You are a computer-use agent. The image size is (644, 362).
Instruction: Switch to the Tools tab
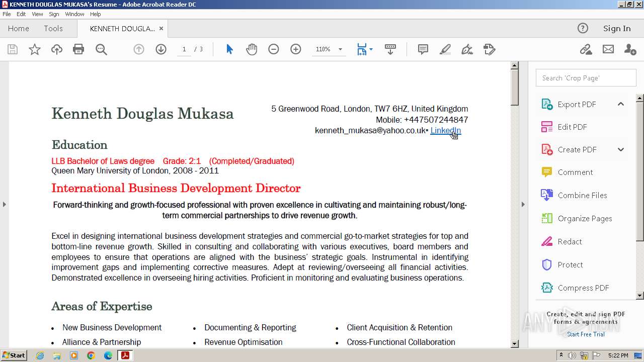pos(53,28)
